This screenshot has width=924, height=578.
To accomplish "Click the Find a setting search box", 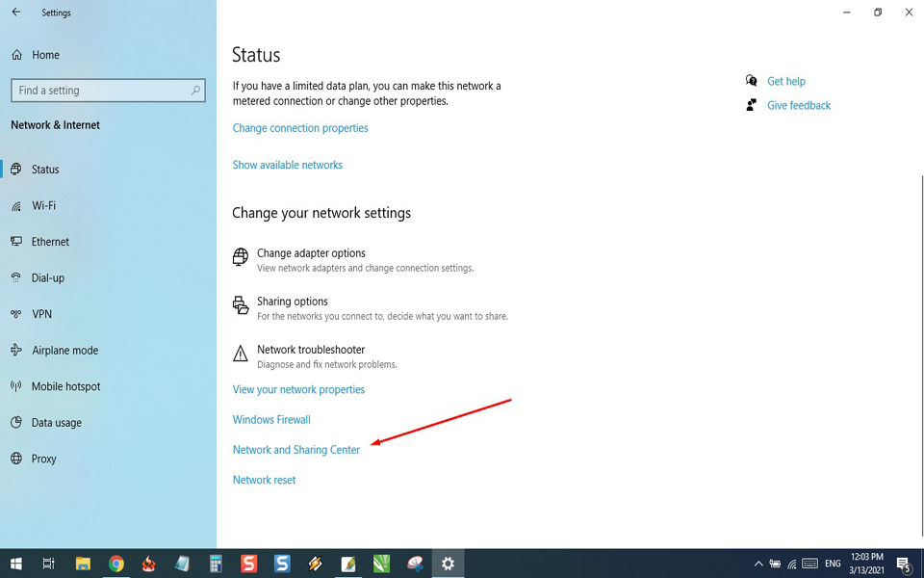I will [108, 91].
